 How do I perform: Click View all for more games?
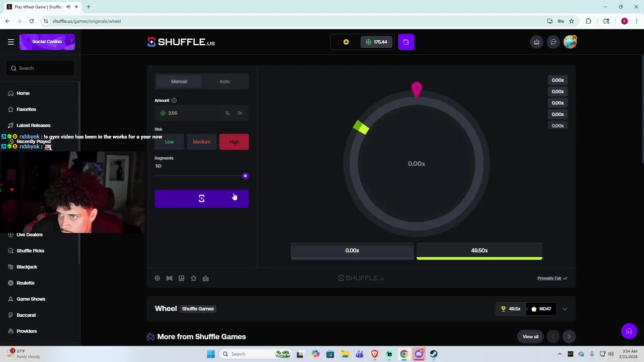click(530, 337)
